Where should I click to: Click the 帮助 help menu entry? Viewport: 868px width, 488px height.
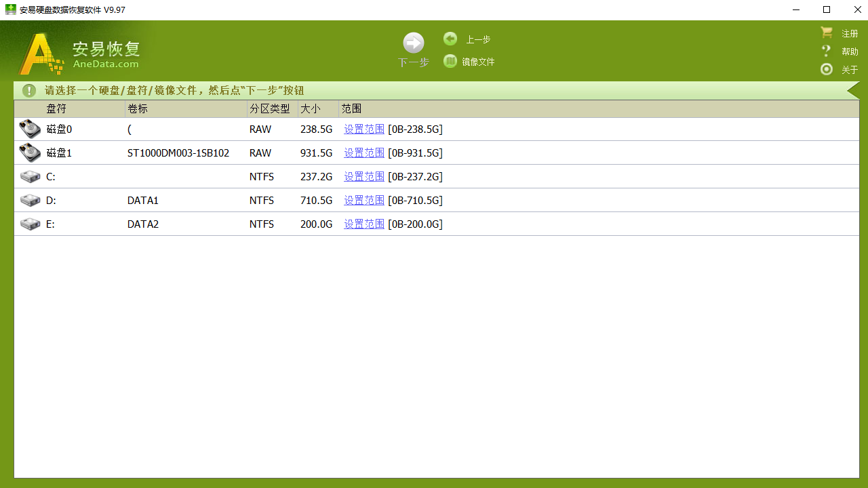point(848,51)
